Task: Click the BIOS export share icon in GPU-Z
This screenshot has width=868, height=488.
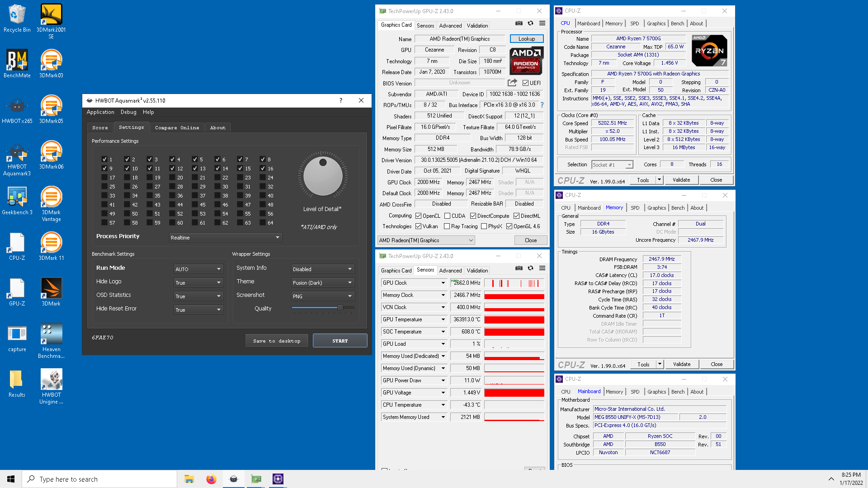Action: (512, 83)
